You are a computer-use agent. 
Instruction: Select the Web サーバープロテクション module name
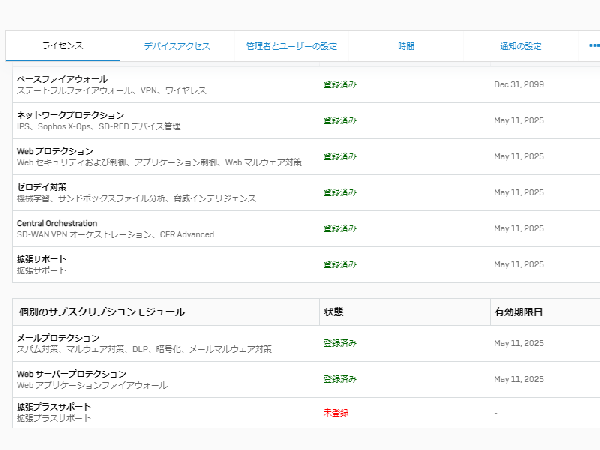click(x=72, y=374)
